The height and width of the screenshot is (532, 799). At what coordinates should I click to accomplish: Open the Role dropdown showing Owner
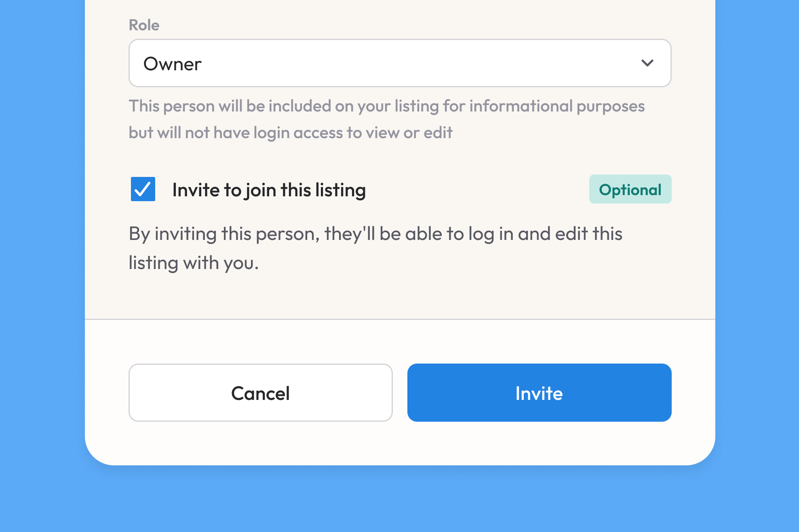point(400,63)
